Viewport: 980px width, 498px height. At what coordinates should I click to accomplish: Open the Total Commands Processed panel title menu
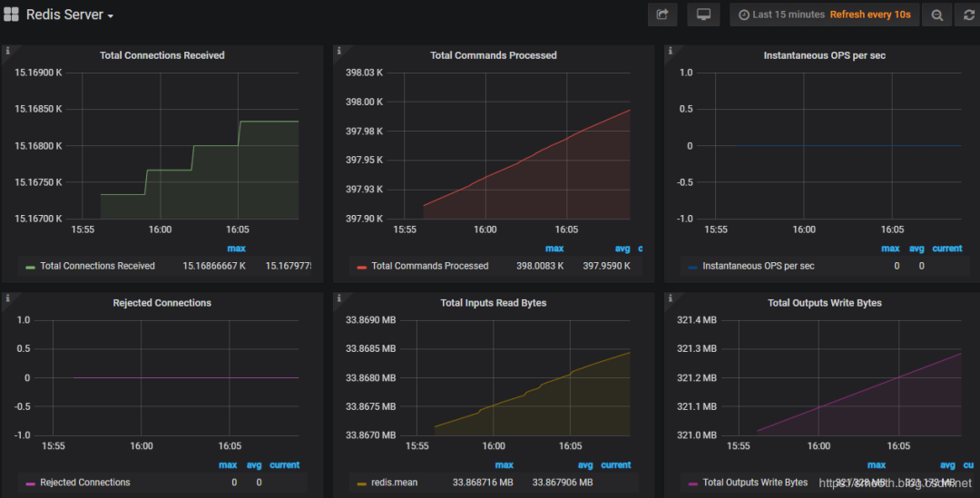tap(493, 55)
